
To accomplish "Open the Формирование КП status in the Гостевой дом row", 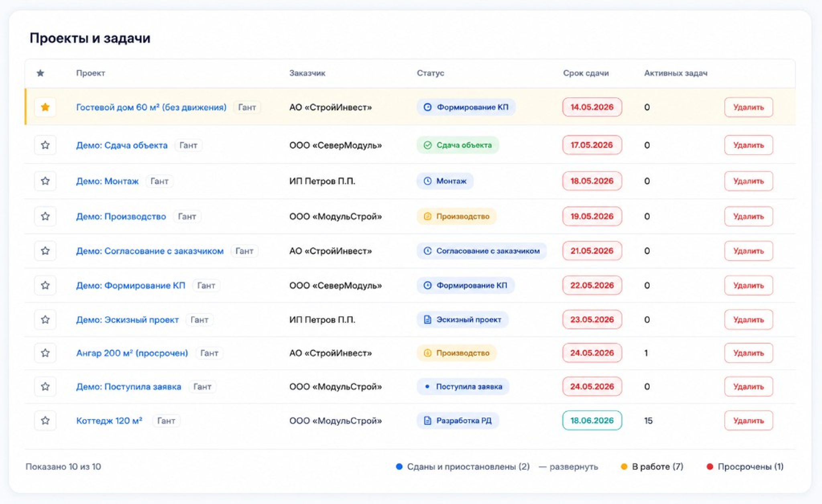I will pos(466,107).
